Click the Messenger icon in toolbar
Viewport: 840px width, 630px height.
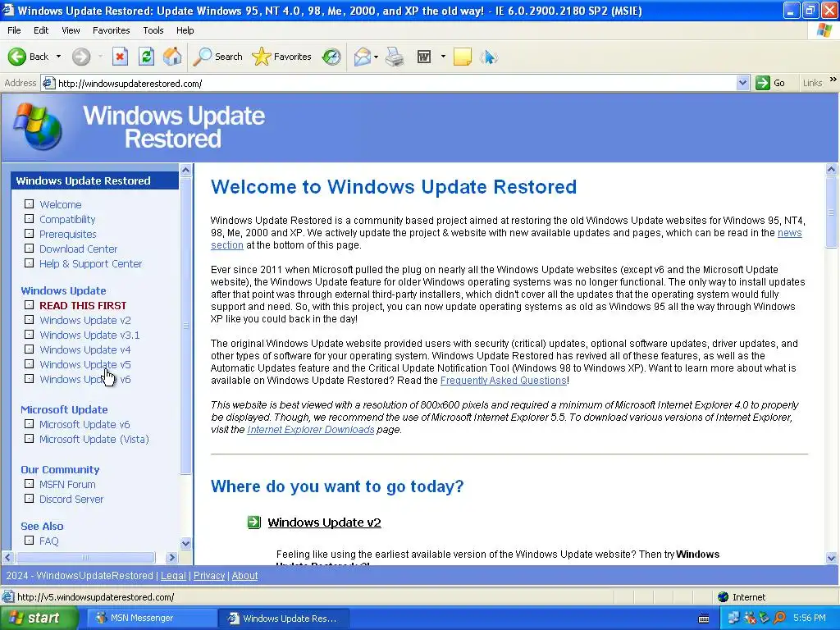coord(489,57)
